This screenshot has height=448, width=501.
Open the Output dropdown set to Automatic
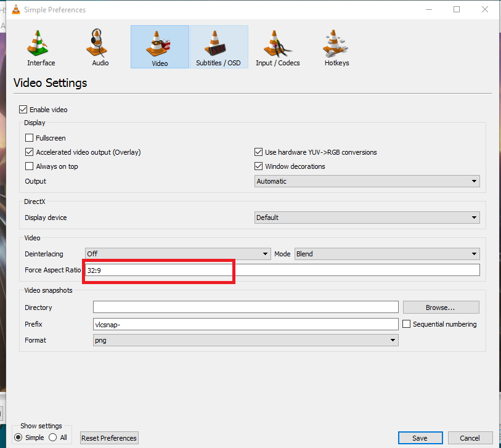[x=367, y=181]
